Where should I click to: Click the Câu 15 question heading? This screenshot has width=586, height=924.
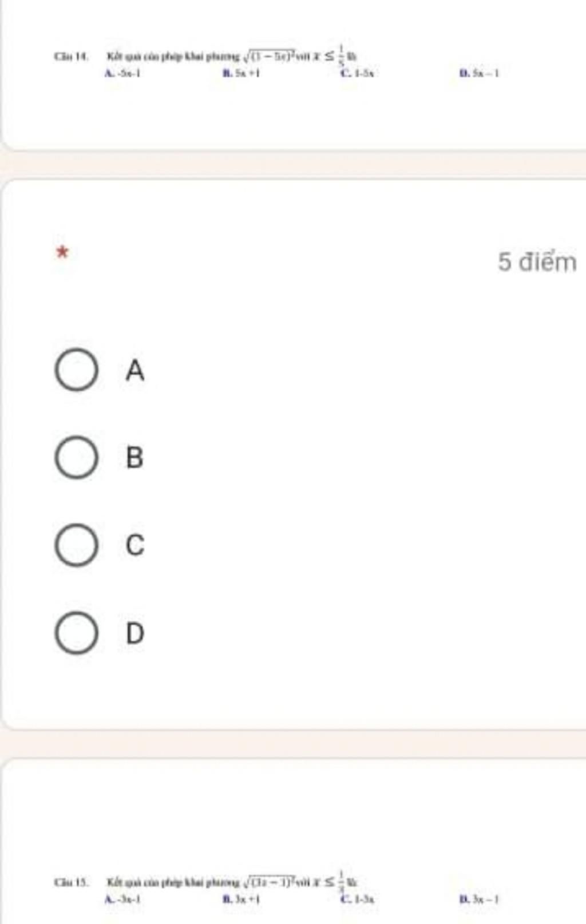point(71,882)
